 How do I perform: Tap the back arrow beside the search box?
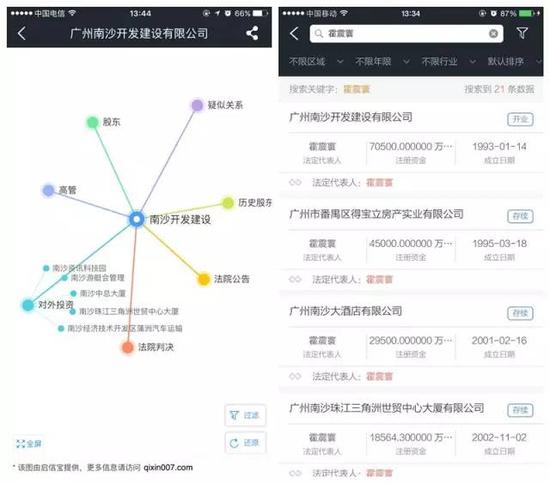[294, 33]
